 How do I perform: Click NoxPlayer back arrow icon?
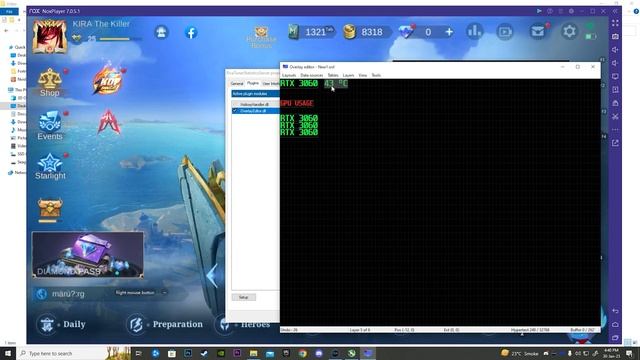(x=615, y=311)
